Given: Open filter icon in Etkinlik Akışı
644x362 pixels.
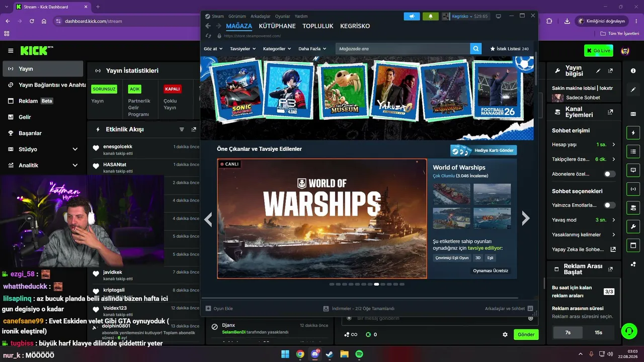Looking at the screenshot, I should (x=182, y=129).
